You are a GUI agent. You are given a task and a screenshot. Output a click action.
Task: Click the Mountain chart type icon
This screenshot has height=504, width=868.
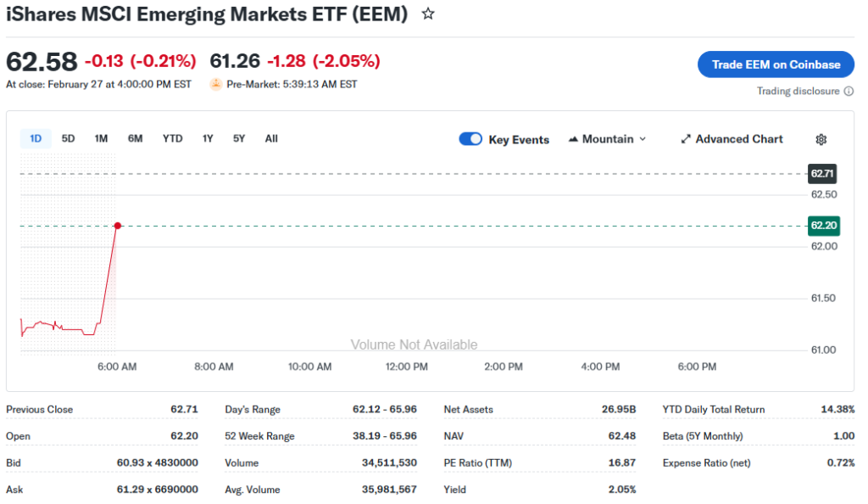coord(573,139)
